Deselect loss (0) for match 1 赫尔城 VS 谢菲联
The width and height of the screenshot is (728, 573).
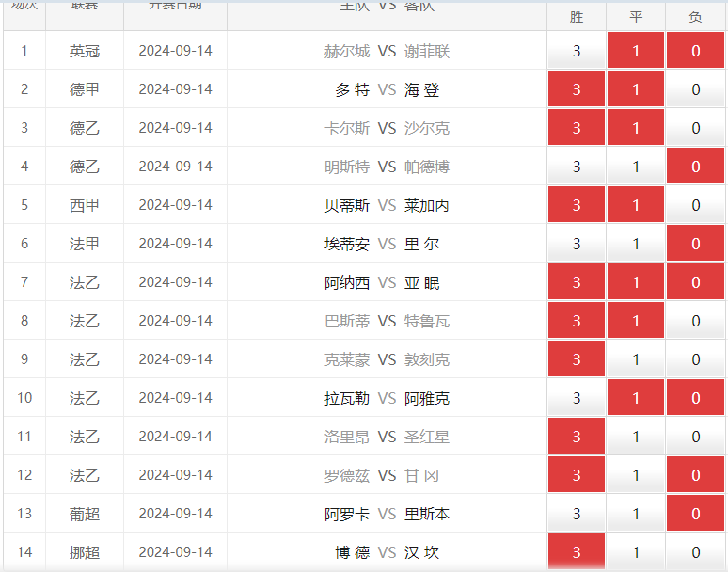tap(695, 50)
